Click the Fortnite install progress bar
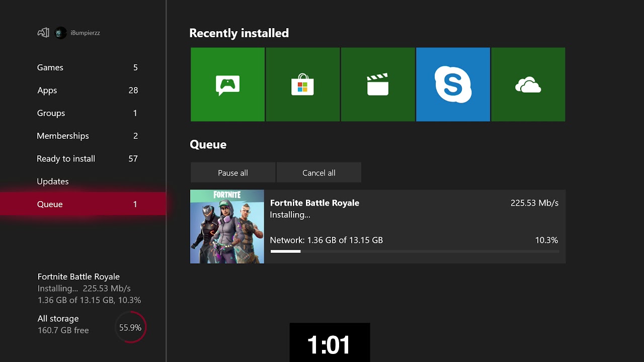This screenshot has width=644, height=362. coord(415,251)
